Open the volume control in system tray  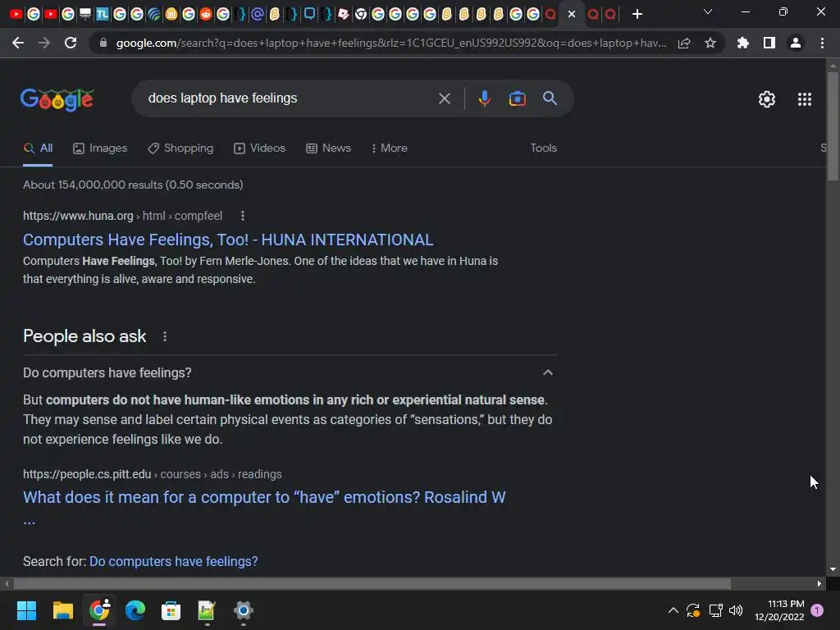[x=736, y=610]
